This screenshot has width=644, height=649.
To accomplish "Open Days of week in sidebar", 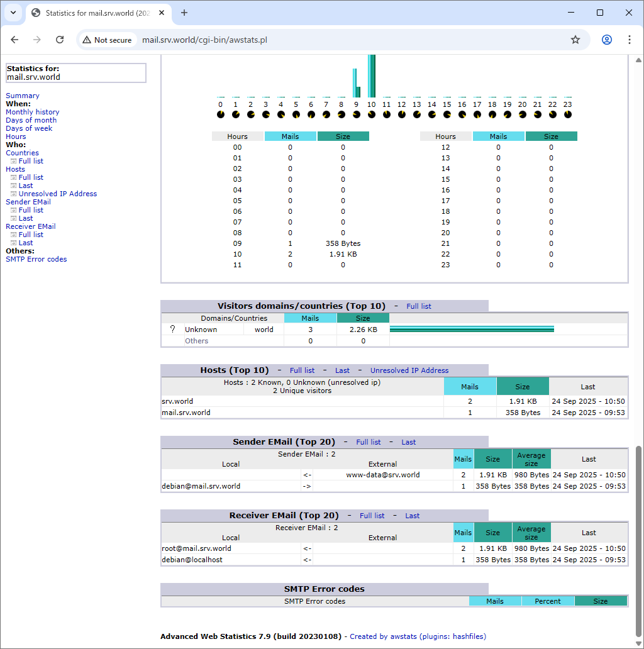I will click(29, 128).
